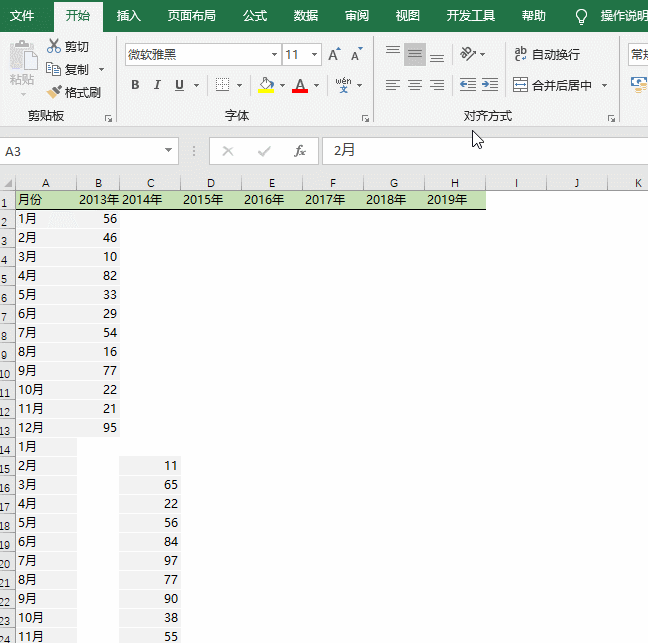Viewport: 648px width, 643px height.
Task: Switch to the Insert (插入) tab
Action: click(x=128, y=15)
